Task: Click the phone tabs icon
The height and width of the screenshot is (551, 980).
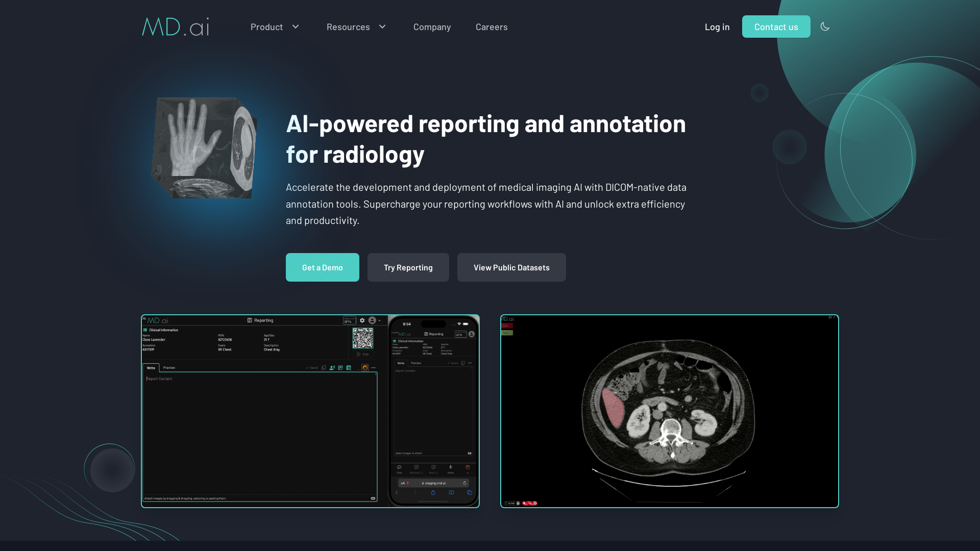Action: [x=470, y=493]
